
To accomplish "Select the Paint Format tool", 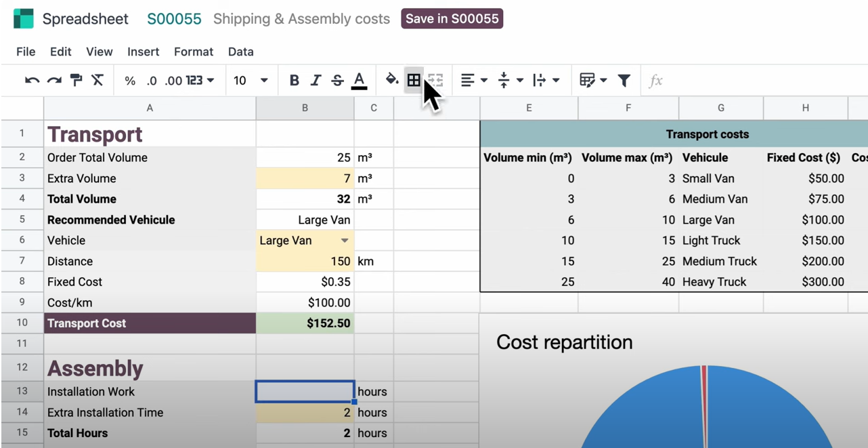I will [76, 80].
